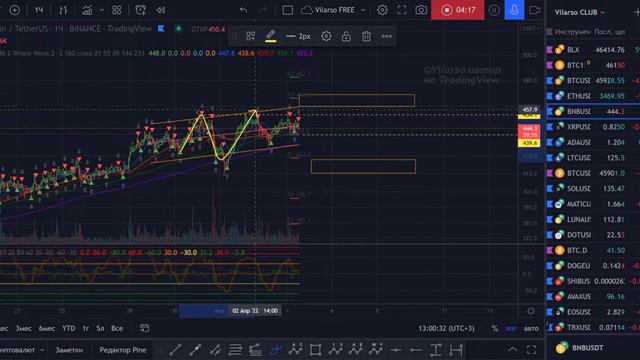Change line color with yellow pencil swatch
Viewport: 640px width, 360px height.
click(271, 36)
